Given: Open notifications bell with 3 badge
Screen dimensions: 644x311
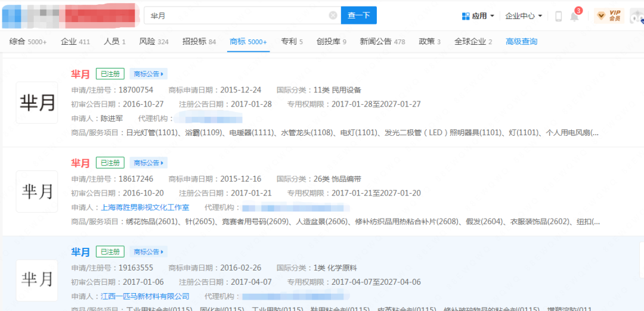Looking at the screenshot, I should click(575, 15).
